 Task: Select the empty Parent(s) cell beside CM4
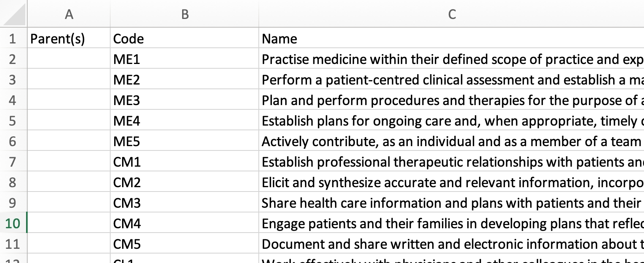(x=69, y=224)
